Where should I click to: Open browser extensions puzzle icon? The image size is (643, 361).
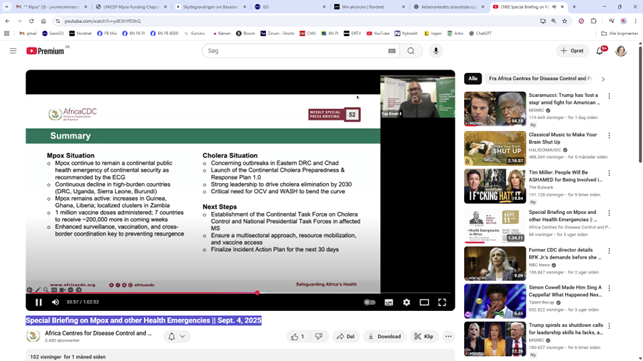click(x=593, y=21)
